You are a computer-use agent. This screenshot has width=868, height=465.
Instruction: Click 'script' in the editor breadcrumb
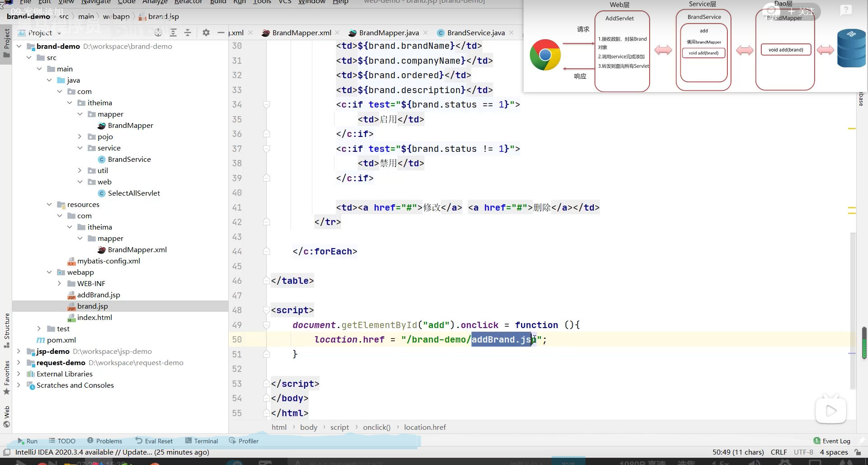click(x=340, y=427)
